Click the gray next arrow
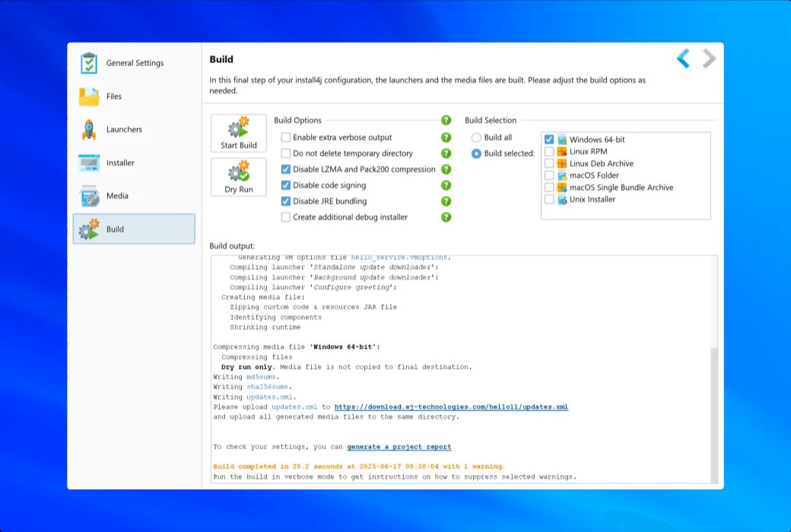Image resolution: width=791 pixels, height=532 pixels. [709, 59]
